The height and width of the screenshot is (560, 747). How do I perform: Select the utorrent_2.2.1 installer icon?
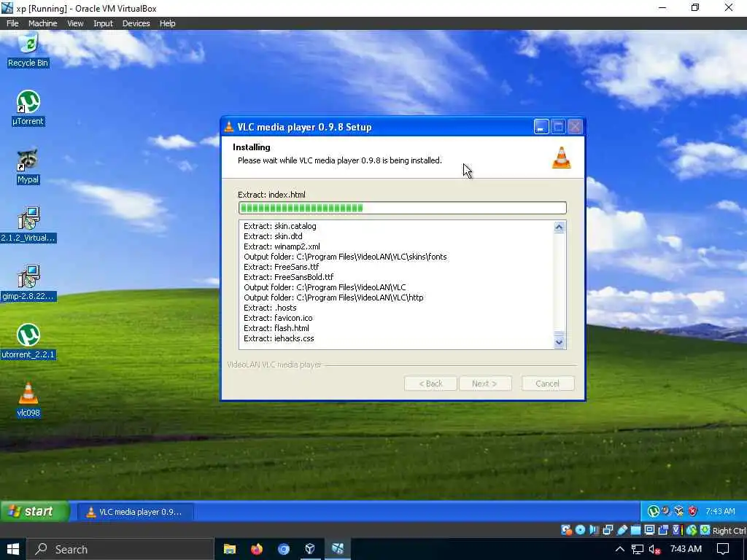[x=28, y=341]
